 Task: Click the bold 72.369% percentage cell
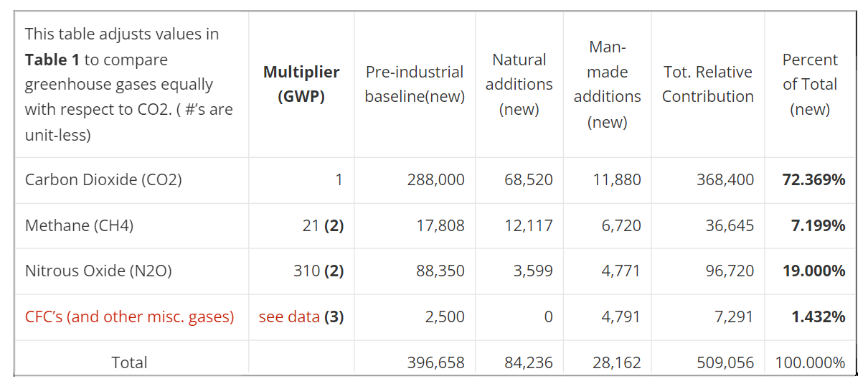(x=813, y=179)
